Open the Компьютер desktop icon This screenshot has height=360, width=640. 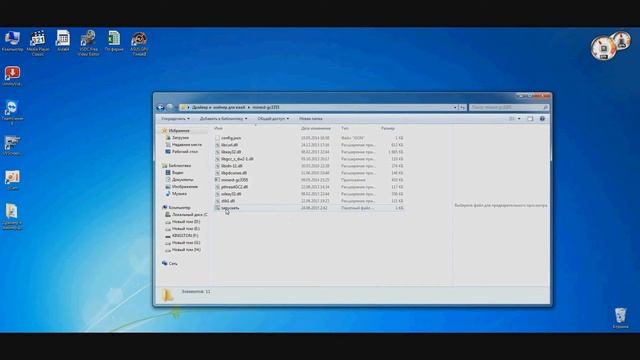coord(12,41)
